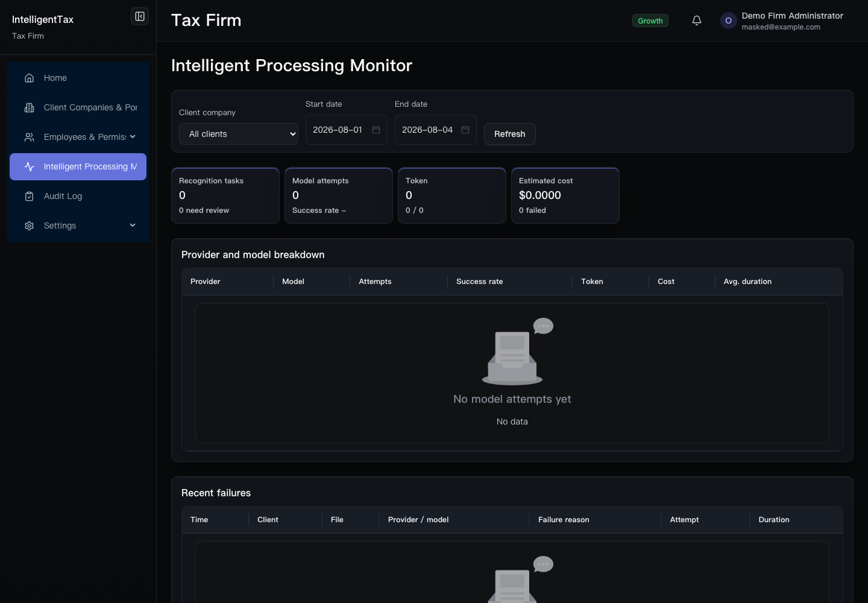This screenshot has height=603, width=868.
Task: Click the Model attempts stat card
Action: point(339,195)
